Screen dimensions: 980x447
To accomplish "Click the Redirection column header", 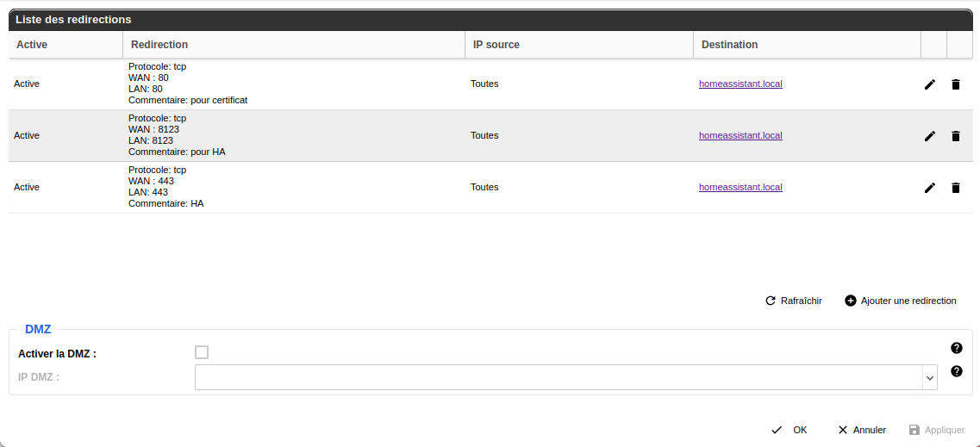I will pyautogui.click(x=159, y=45).
